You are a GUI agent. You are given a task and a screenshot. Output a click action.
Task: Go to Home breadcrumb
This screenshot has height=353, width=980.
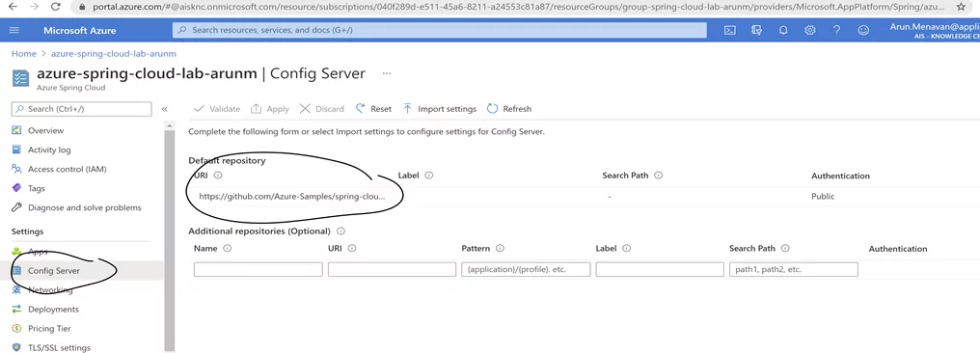[24, 54]
